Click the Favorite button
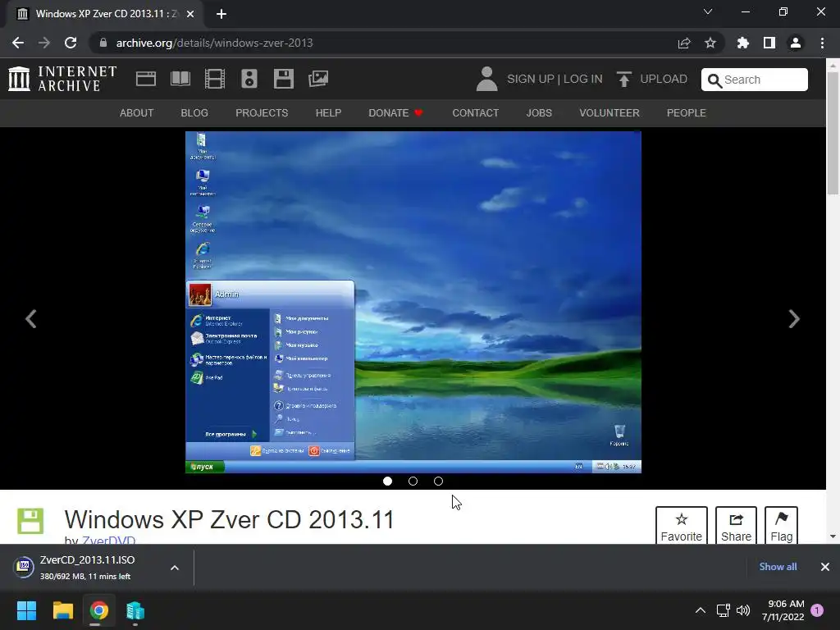Screen dimensions: 840x630 (x=682, y=526)
